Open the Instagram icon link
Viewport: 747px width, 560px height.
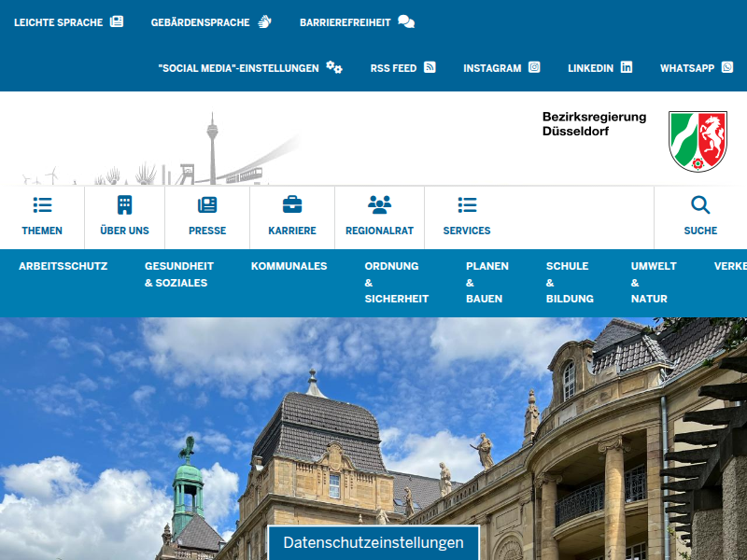(x=532, y=67)
